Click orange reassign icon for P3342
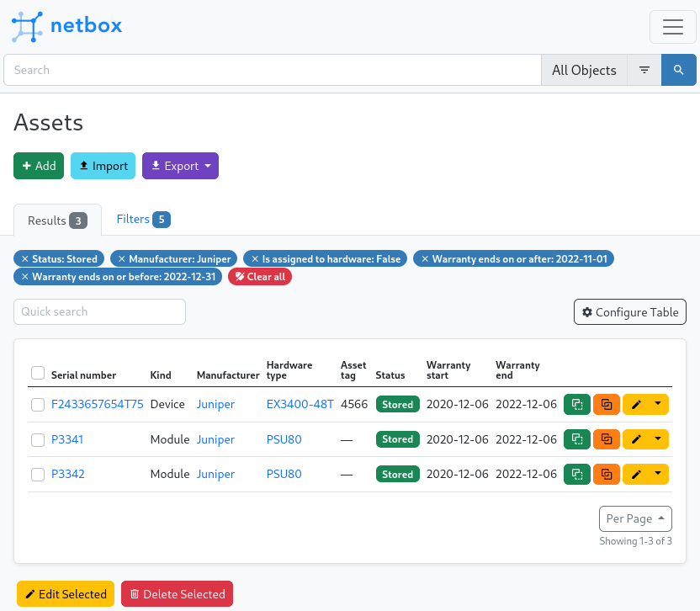The width and height of the screenshot is (700, 611). coord(607,474)
